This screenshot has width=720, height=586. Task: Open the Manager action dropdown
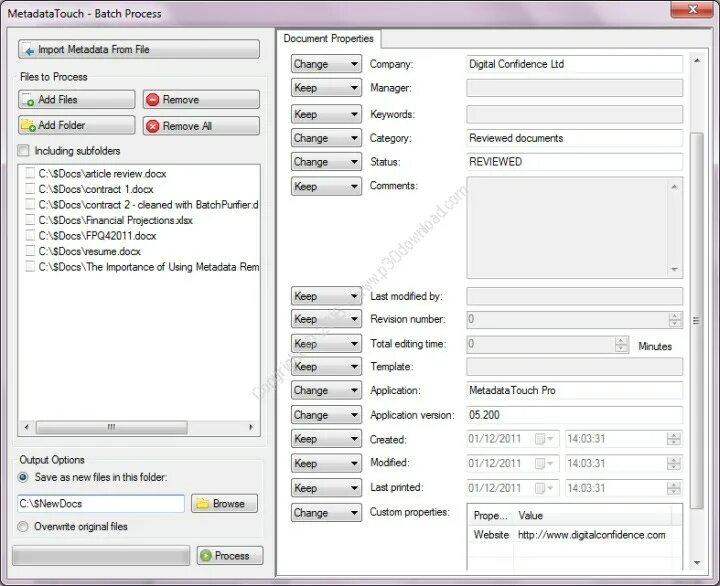326,88
